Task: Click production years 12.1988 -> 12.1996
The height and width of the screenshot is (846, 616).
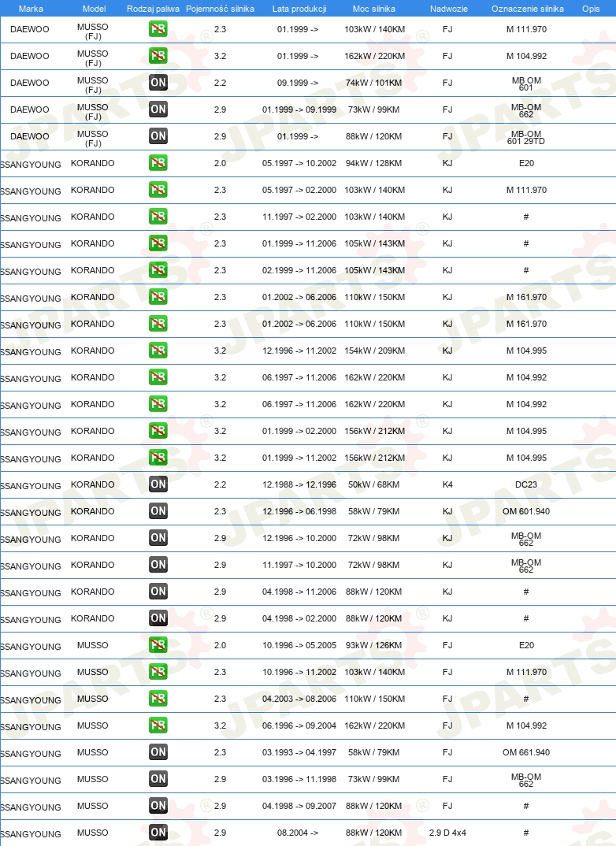Action: point(299,484)
